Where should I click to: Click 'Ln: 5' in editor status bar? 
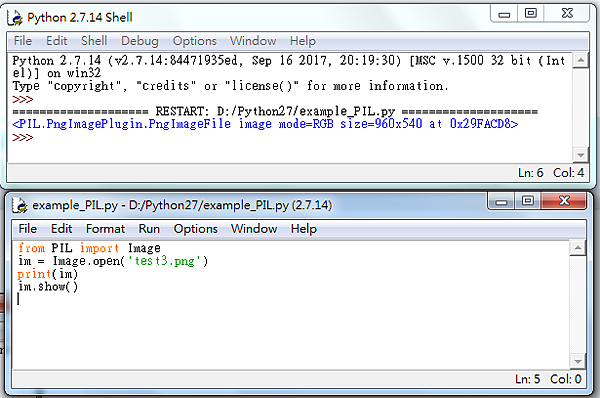527,379
